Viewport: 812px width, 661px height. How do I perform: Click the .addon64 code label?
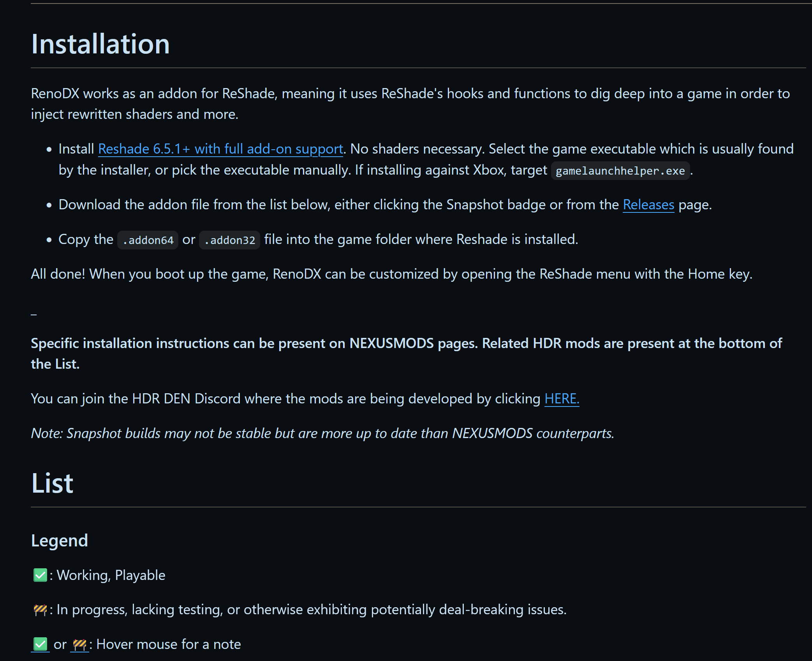pyautogui.click(x=148, y=240)
